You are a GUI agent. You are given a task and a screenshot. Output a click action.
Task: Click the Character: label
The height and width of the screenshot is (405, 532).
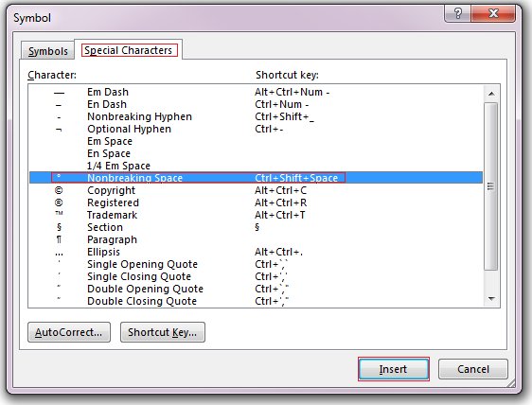tap(52, 75)
